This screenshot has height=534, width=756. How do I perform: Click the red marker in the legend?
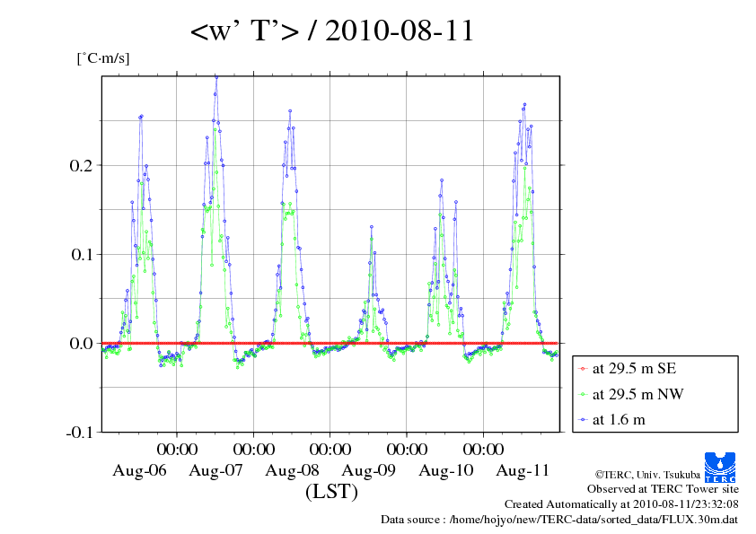[583, 369]
